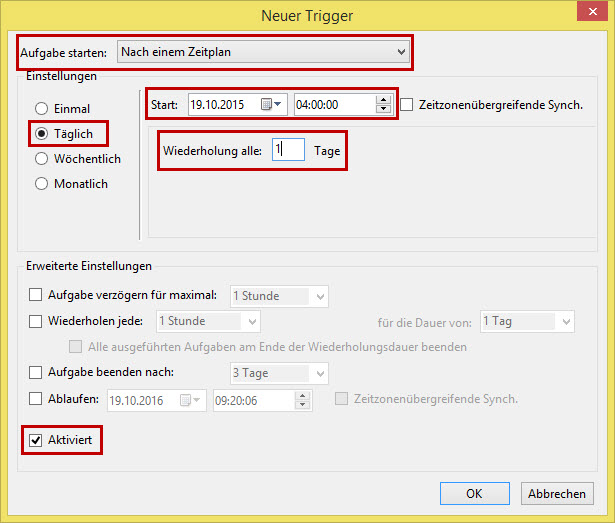The image size is (615, 523).
Task: Enable Zeitzonenübergreifende Synch. next to start time
Action: click(x=407, y=105)
